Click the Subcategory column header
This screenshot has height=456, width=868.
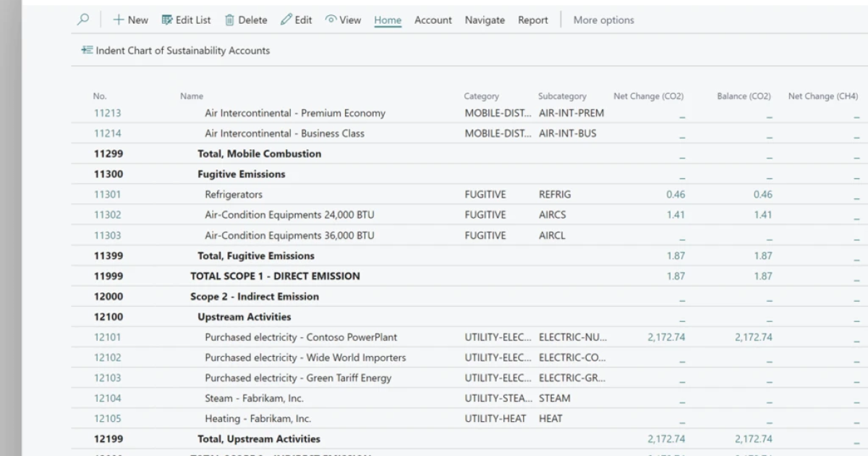[x=562, y=96]
